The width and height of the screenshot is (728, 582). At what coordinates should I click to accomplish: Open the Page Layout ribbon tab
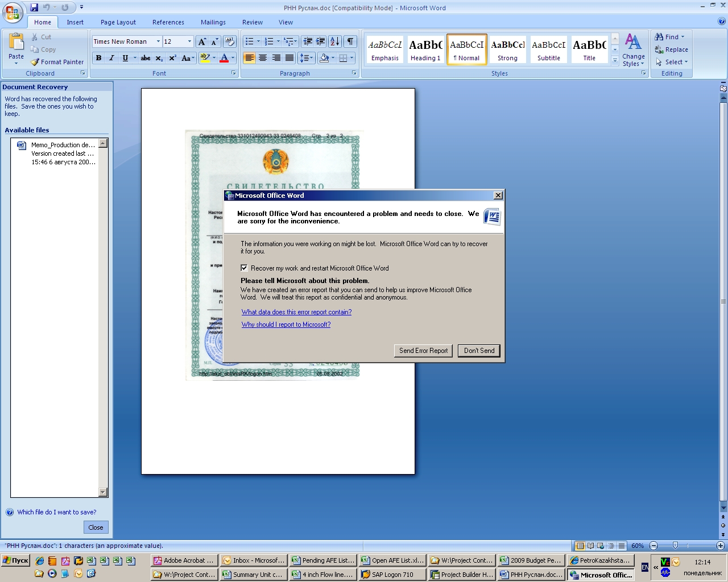[x=118, y=22]
